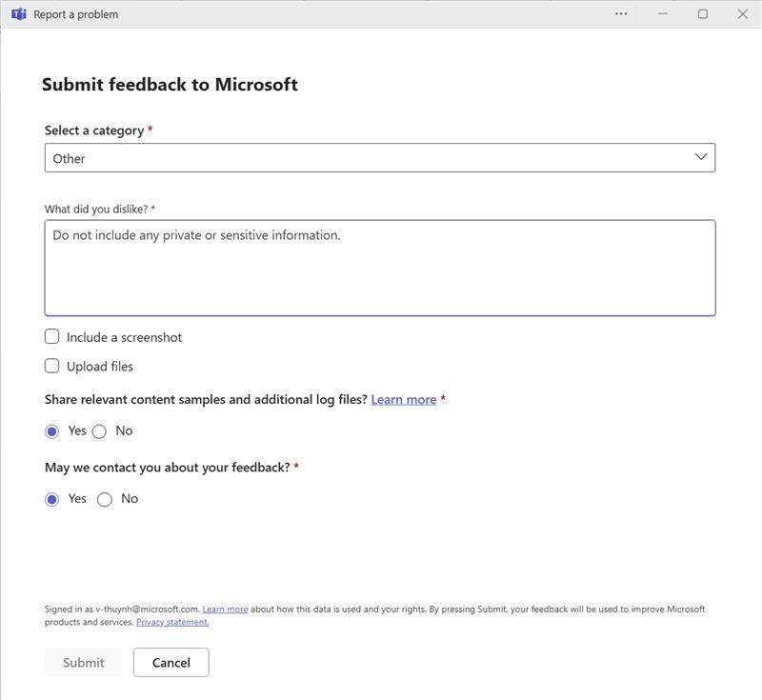Tick the Upload files checkbox
The image size is (762, 700).
pyautogui.click(x=52, y=366)
